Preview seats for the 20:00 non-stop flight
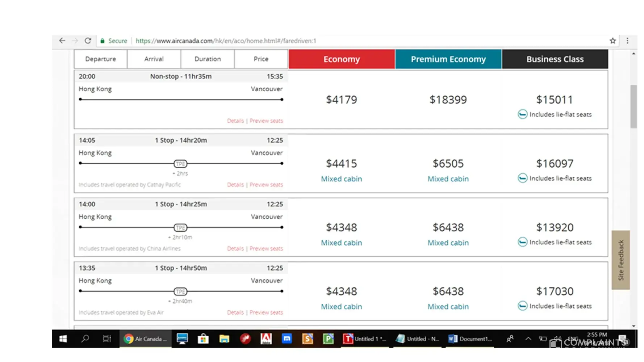 click(x=266, y=121)
